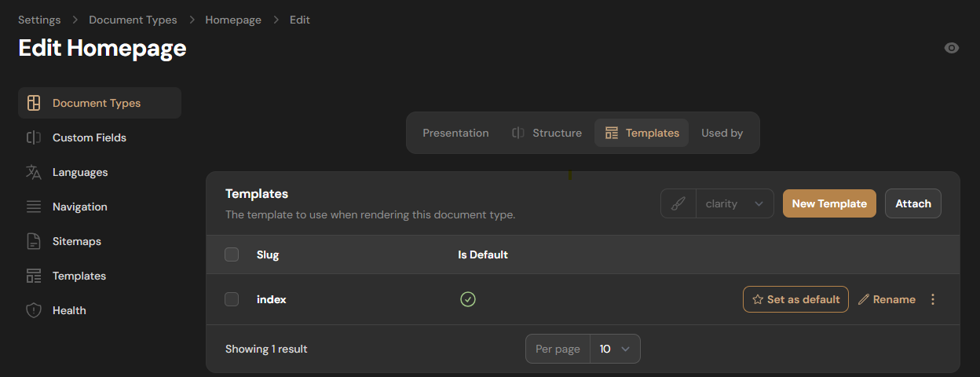Screen dimensions: 980x377
Task: Open the three-dot menu for index row
Action: click(x=933, y=299)
